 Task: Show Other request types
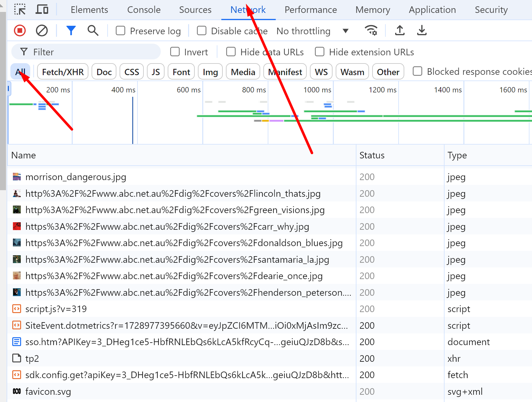coord(388,72)
